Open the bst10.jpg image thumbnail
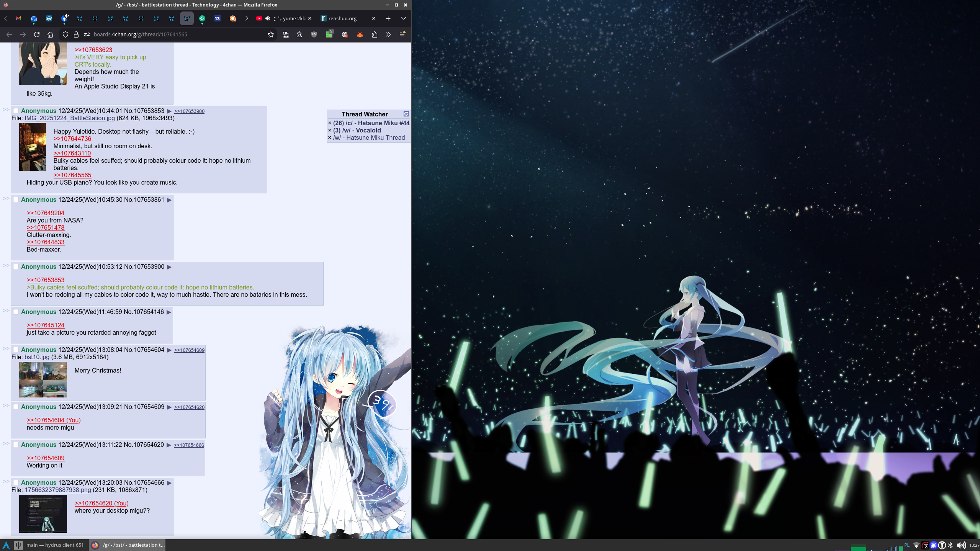This screenshot has height=551, width=980. click(x=43, y=379)
